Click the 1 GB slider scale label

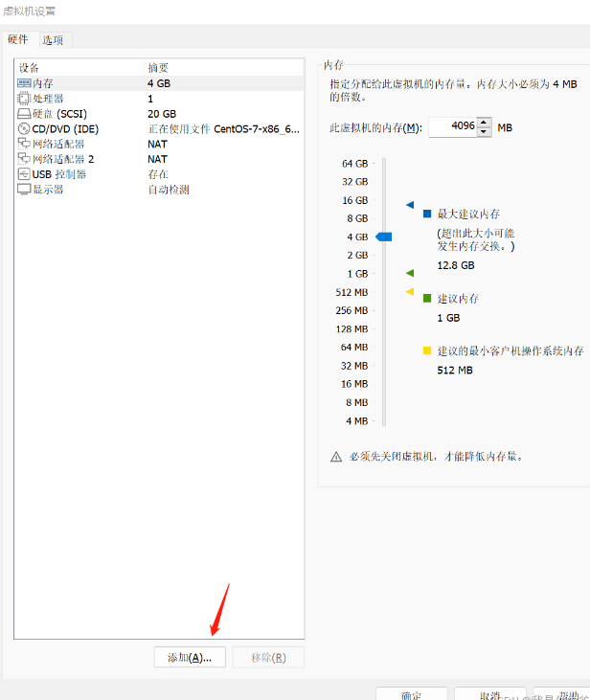coord(357,273)
